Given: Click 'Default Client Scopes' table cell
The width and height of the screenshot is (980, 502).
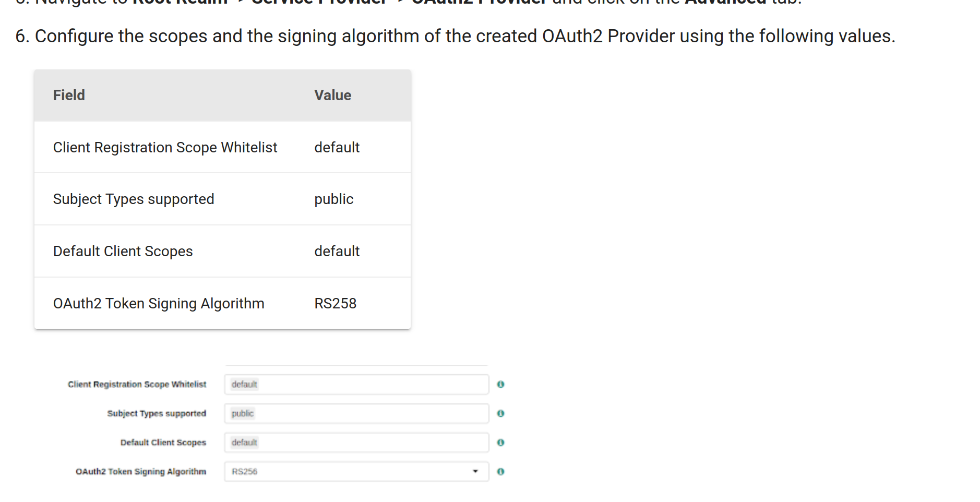Looking at the screenshot, I should [123, 252].
